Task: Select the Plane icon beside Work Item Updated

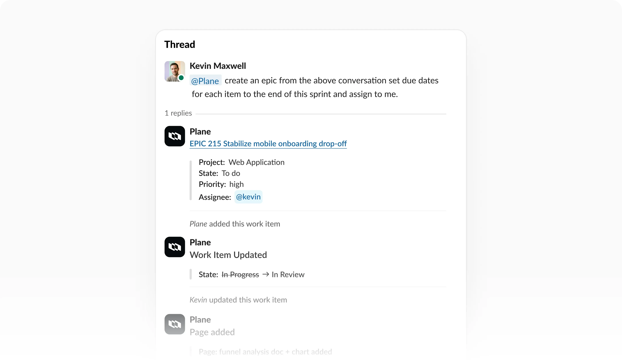Action: (174, 247)
